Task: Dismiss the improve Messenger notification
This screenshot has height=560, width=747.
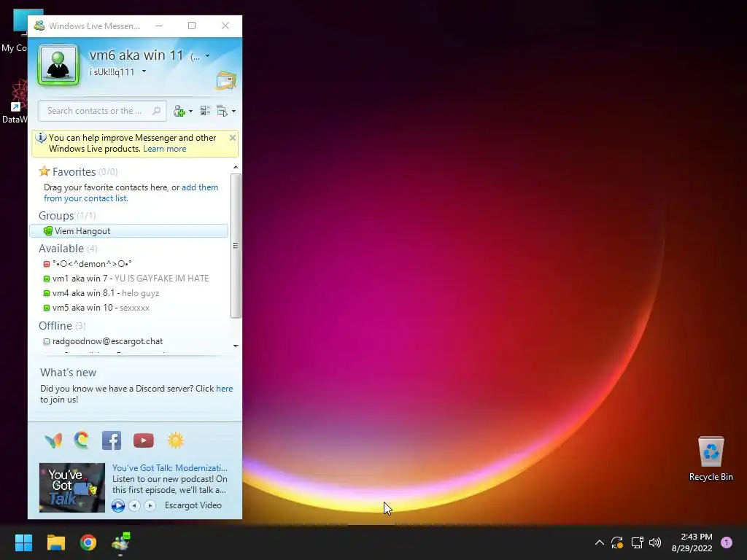Action: click(233, 138)
